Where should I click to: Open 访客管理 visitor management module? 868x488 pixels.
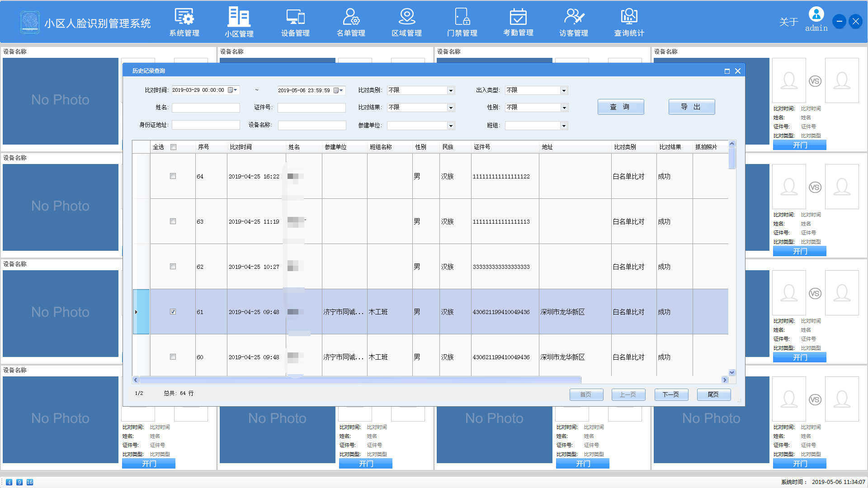point(574,22)
